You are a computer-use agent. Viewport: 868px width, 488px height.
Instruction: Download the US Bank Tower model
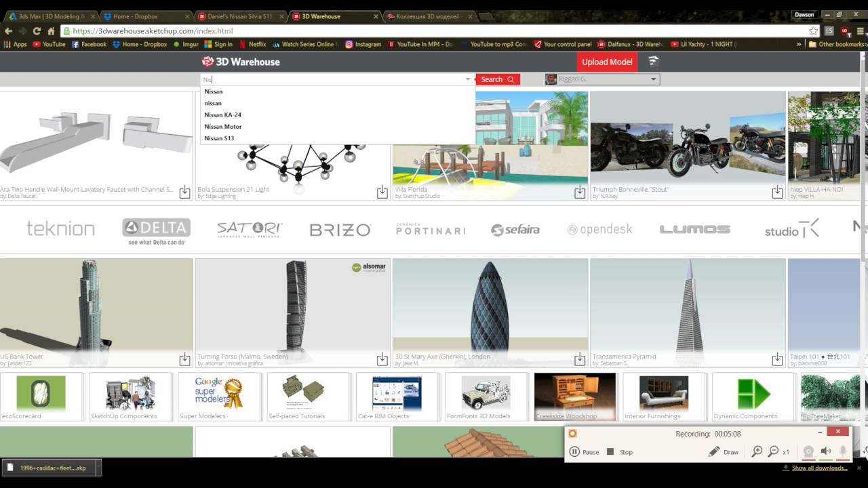click(x=184, y=359)
